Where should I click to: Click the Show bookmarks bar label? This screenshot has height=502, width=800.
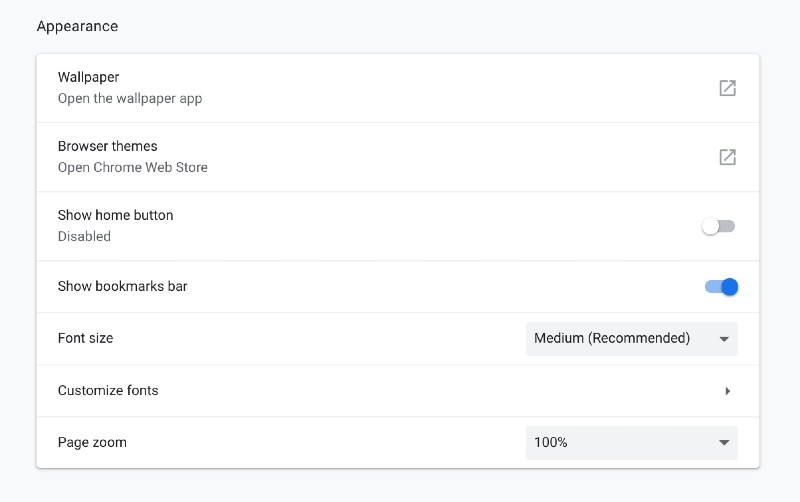pos(122,286)
